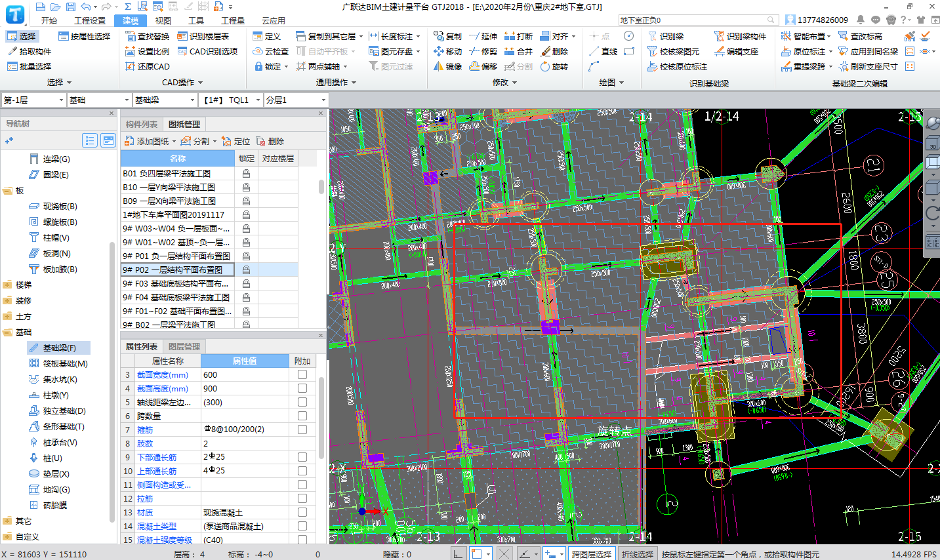Open the 云应用 ribbon tab
The width and height of the screenshot is (940, 560).
[x=274, y=20]
